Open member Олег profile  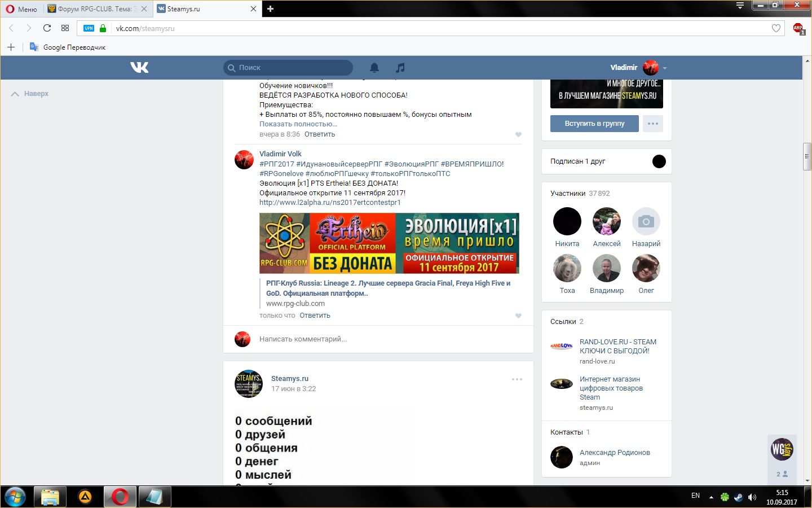(x=646, y=274)
